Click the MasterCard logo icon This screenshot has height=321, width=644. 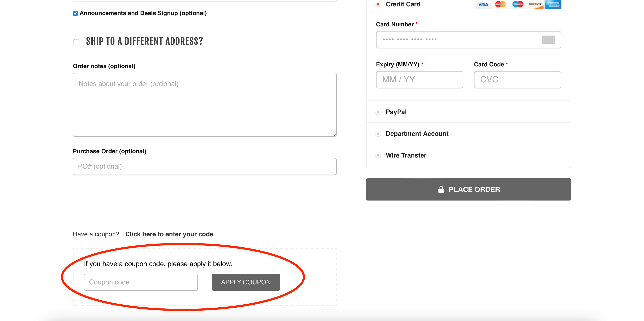click(x=500, y=4)
